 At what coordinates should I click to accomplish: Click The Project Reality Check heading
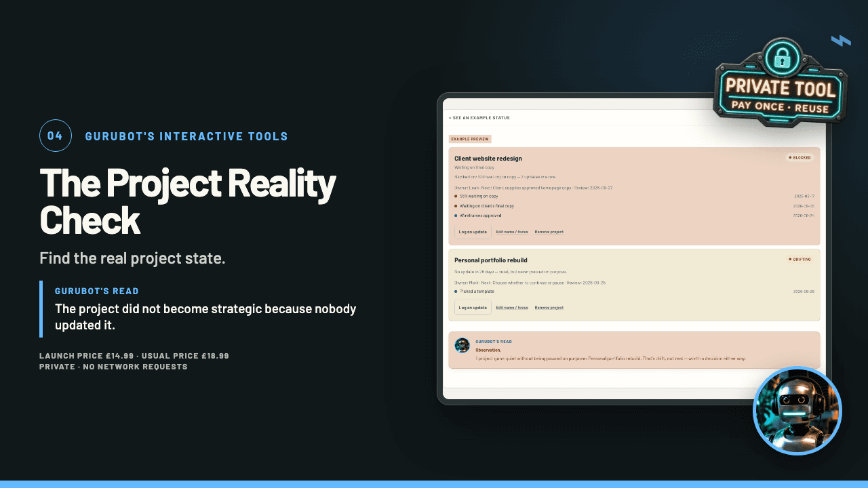(188, 202)
